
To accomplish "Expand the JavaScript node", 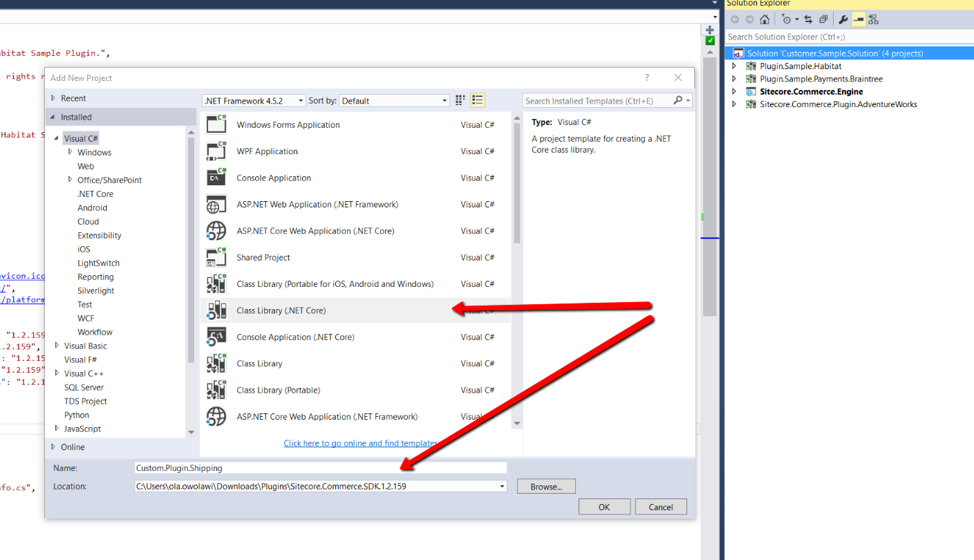I will click(x=57, y=429).
